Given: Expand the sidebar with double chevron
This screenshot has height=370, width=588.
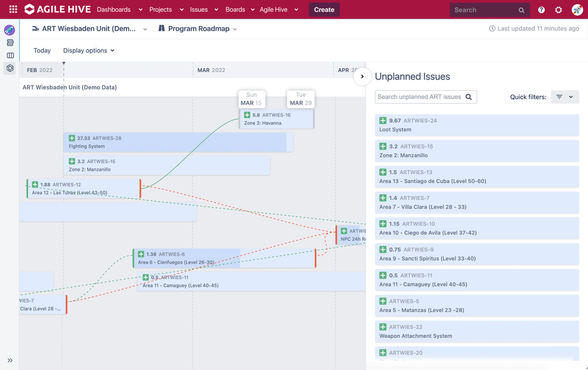Looking at the screenshot, I should [10, 360].
